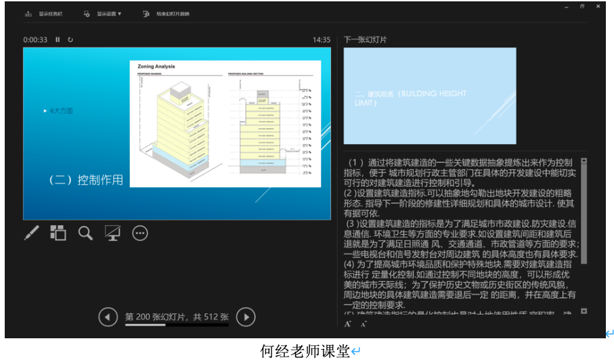Expand the 显示设置 dropdown
Image resolution: width=614 pixels, height=364 pixels.
click(103, 14)
